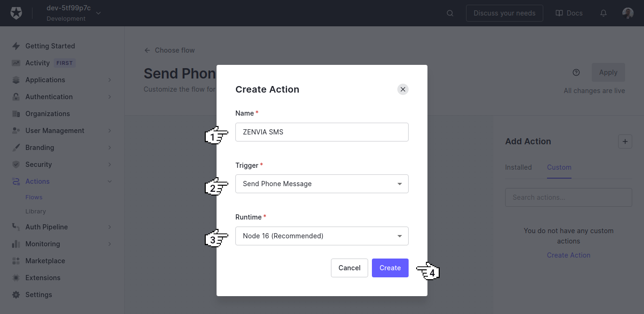This screenshot has width=644, height=314.
Task: Click the Create button in the modal
Action: (x=390, y=267)
